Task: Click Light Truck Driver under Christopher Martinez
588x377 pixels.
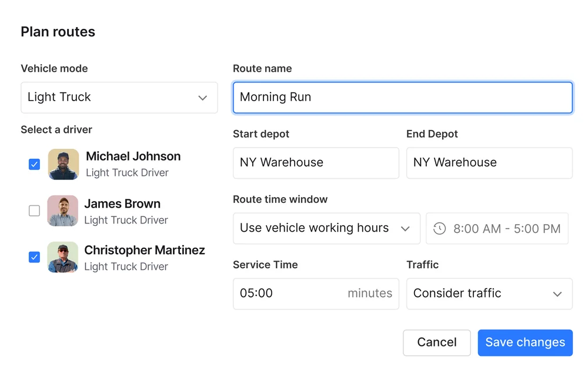Action: (126, 266)
